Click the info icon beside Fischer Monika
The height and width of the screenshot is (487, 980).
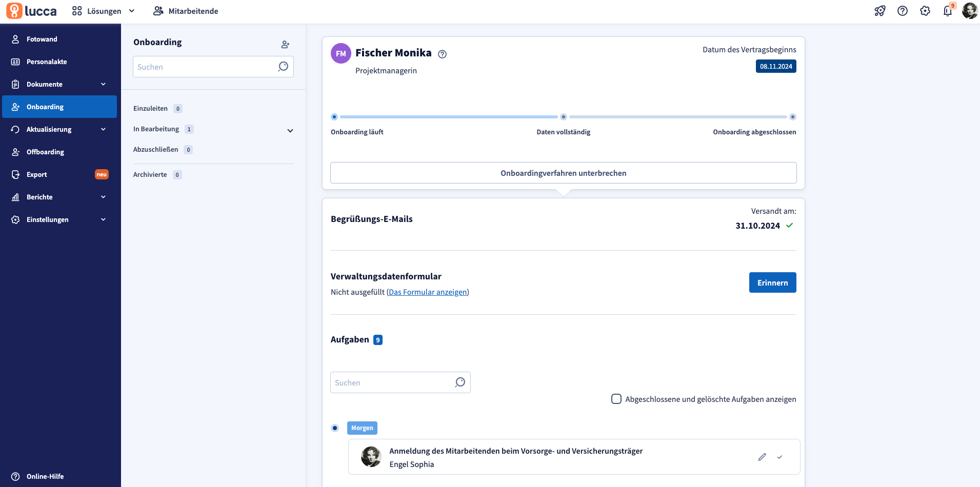[x=442, y=54]
